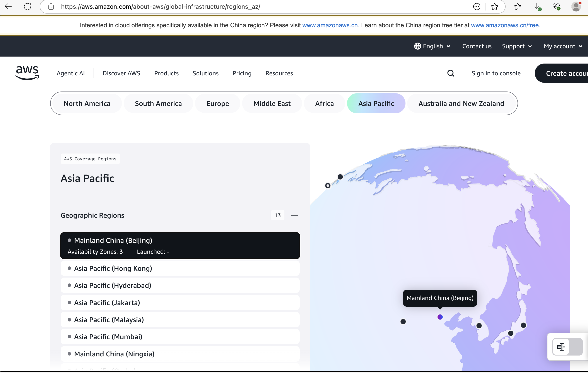588x373 pixels.
Task: Click the AWS Coverage Regions label
Action: click(90, 159)
